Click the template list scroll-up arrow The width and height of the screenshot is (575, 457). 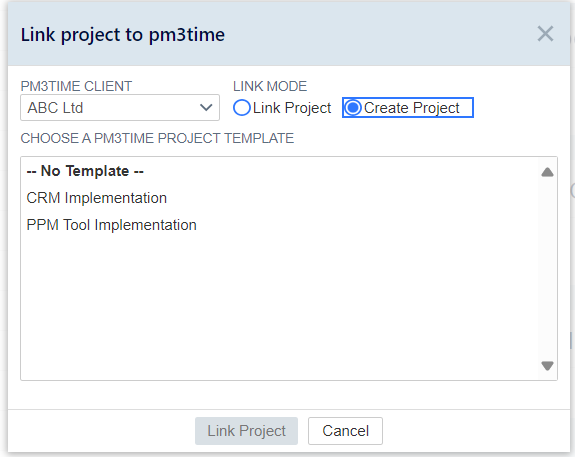(547, 172)
